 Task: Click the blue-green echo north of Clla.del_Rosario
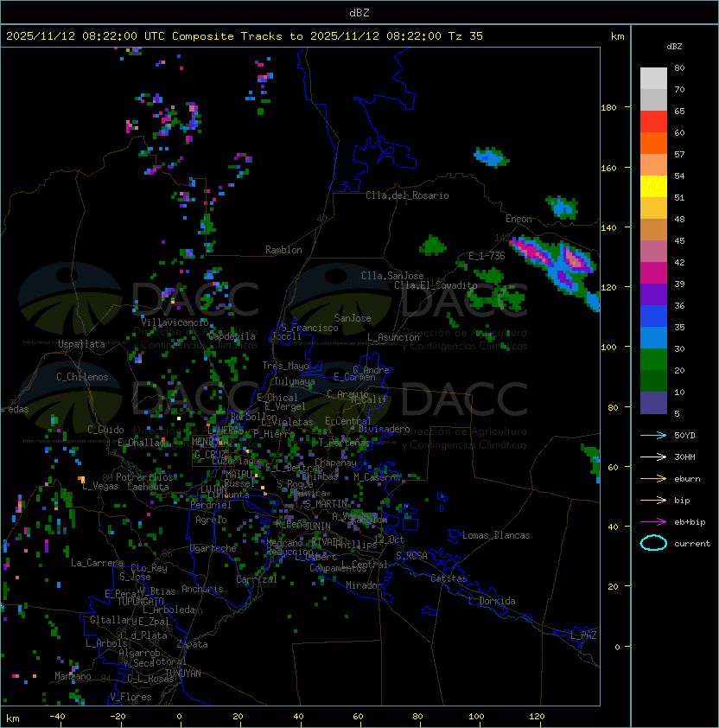pos(491,157)
